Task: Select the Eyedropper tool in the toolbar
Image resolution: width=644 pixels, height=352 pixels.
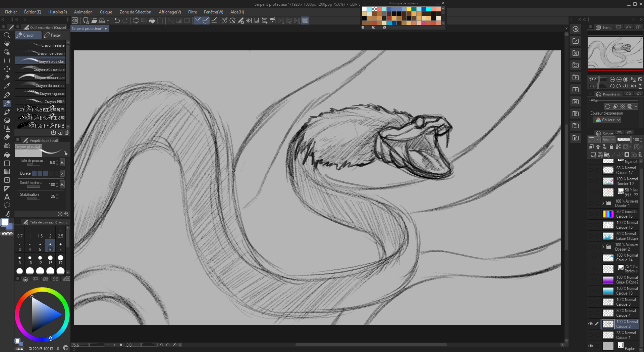Action: coord(7,86)
